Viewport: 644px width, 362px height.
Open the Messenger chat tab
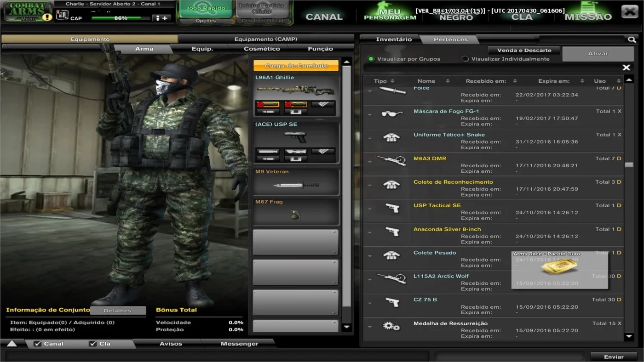[x=239, y=344]
